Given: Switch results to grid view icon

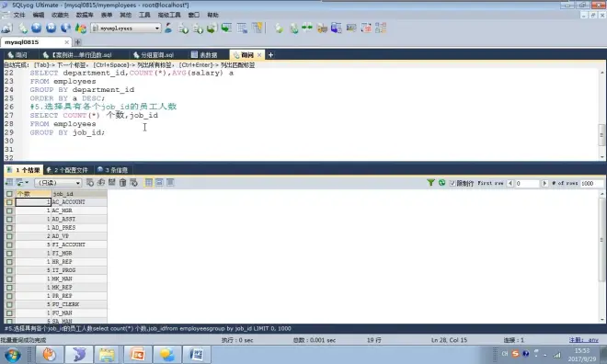Looking at the screenshot, I should coord(149,183).
